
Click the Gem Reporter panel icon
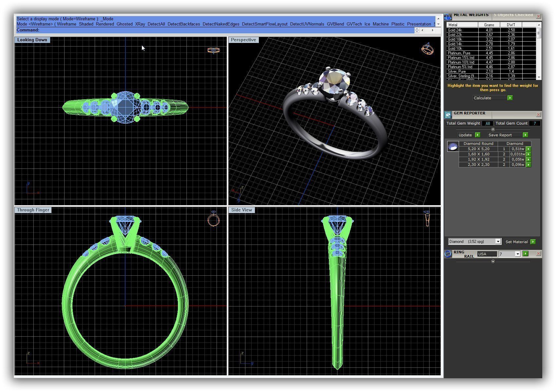(x=448, y=115)
